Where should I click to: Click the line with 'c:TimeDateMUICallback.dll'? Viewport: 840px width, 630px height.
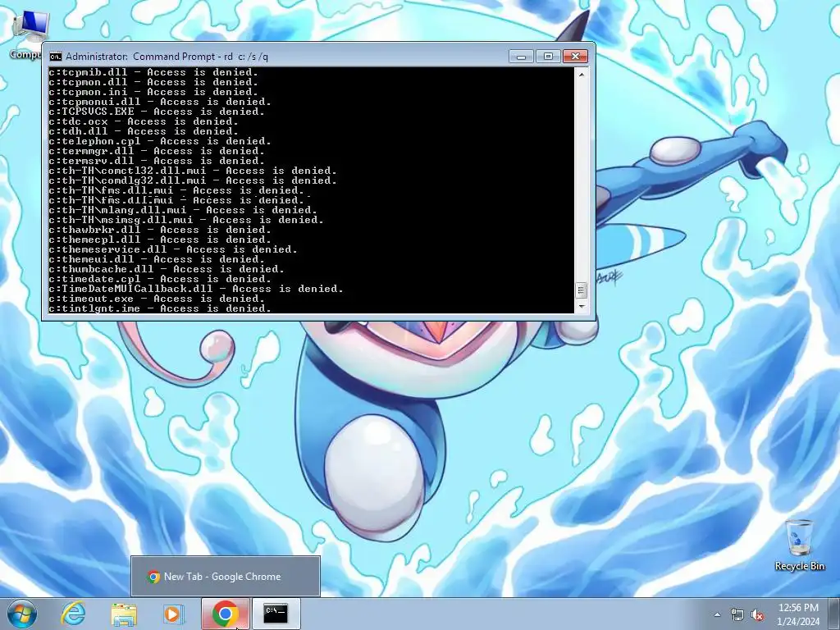(x=196, y=289)
